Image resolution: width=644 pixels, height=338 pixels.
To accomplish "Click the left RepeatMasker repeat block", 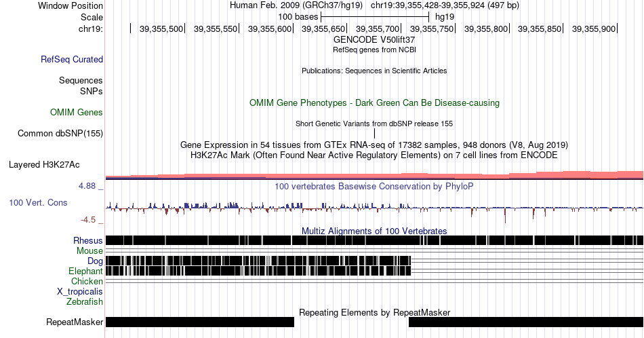I will click(200, 322).
